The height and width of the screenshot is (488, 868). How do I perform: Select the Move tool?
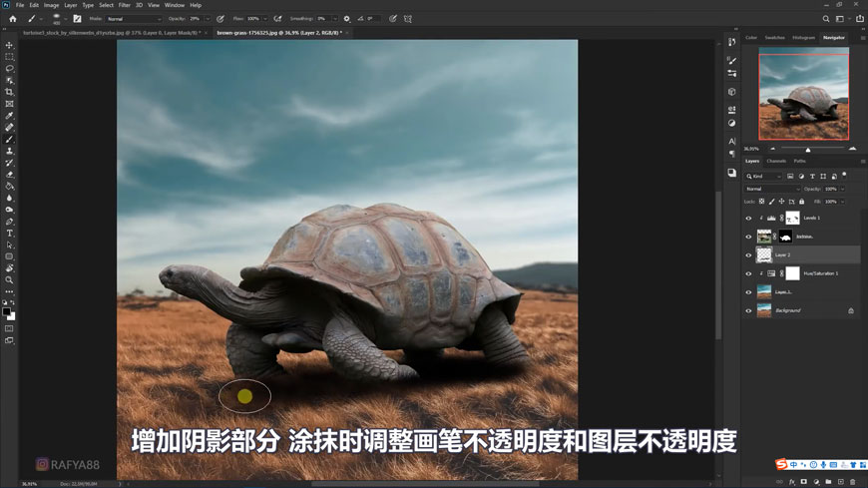(x=10, y=45)
